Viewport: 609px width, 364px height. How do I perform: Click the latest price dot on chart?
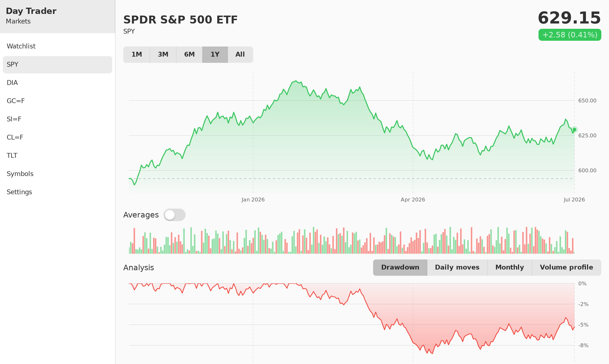tap(574, 129)
